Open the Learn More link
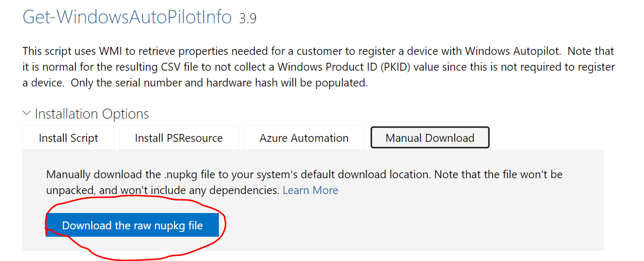Screen dimensions: 644x261 coord(310,190)
